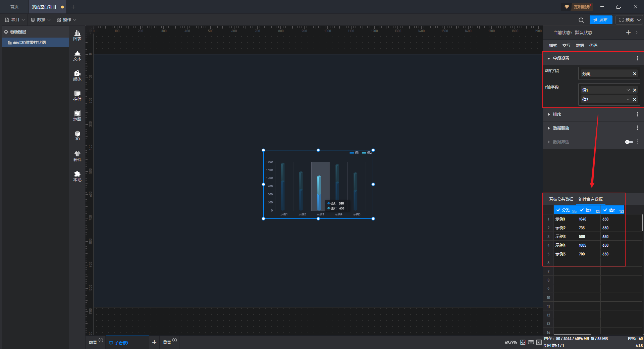Remove 值1 from Y轴字段
Screen dimensions: 644x349
click(x=635, y=90)
